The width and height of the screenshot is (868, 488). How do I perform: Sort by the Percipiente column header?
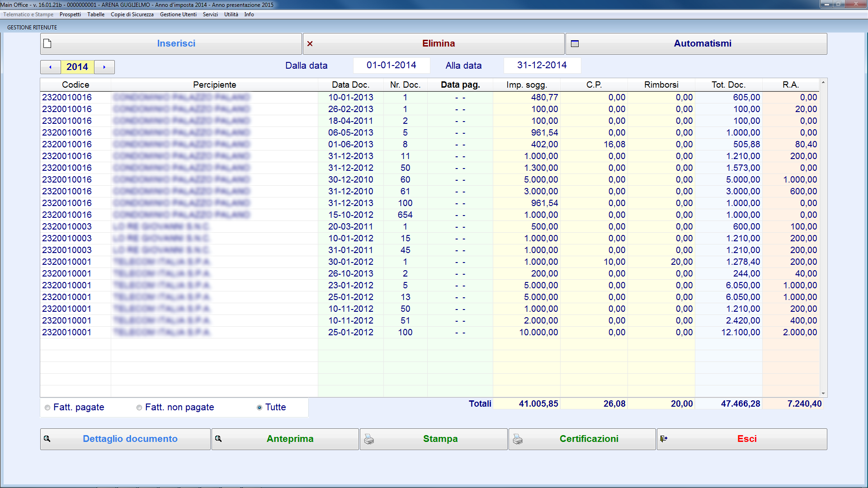[x=215, y=85]
